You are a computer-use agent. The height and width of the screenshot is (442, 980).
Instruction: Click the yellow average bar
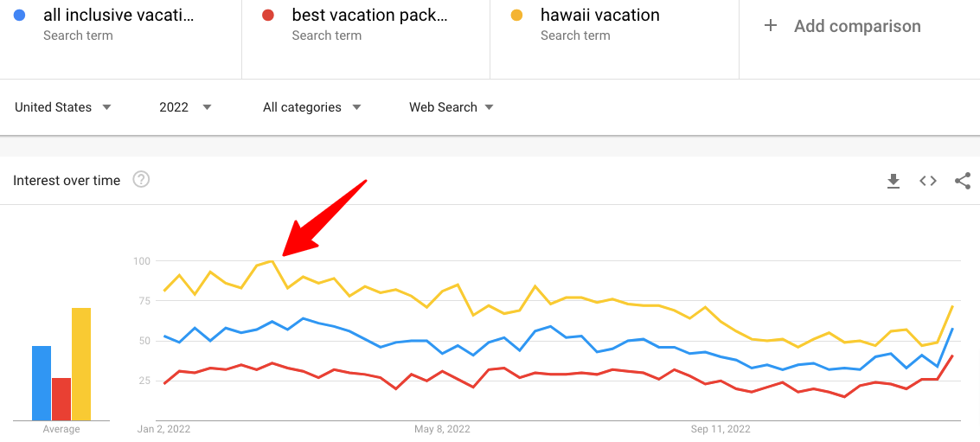[x=81, y=363]
